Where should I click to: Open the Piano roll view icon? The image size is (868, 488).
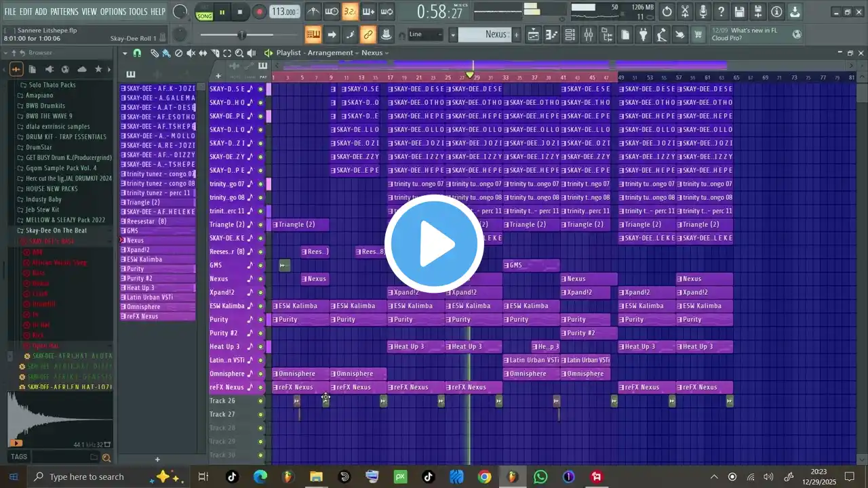tap(552, 35)
